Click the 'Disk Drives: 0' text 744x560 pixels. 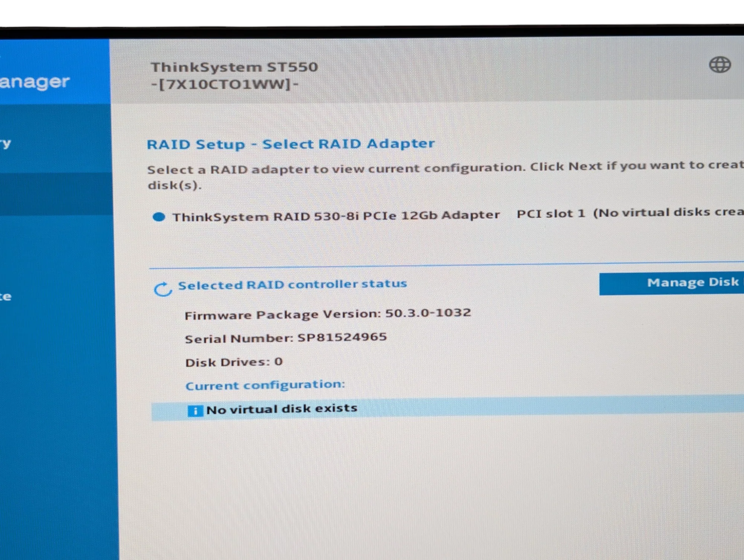click(x=234, y=362)
